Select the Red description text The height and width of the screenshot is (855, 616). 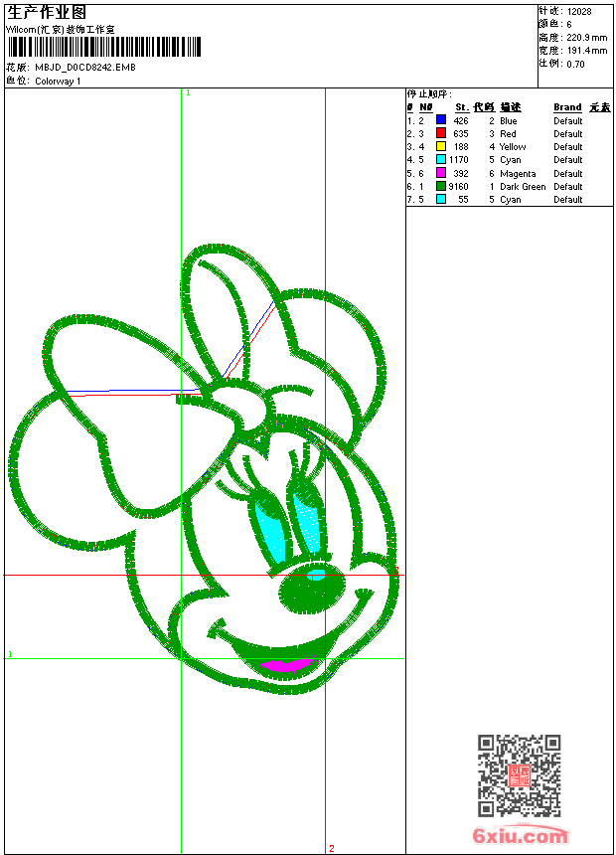click(508, 133)
